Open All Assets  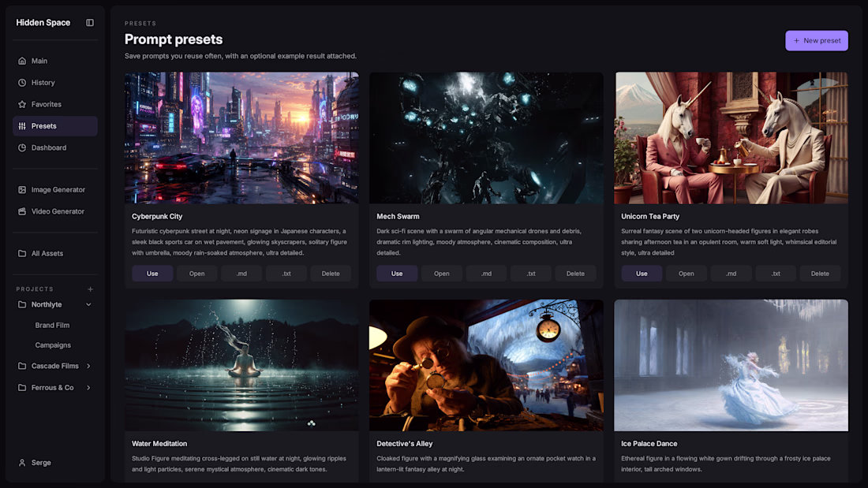coord(54,253)
